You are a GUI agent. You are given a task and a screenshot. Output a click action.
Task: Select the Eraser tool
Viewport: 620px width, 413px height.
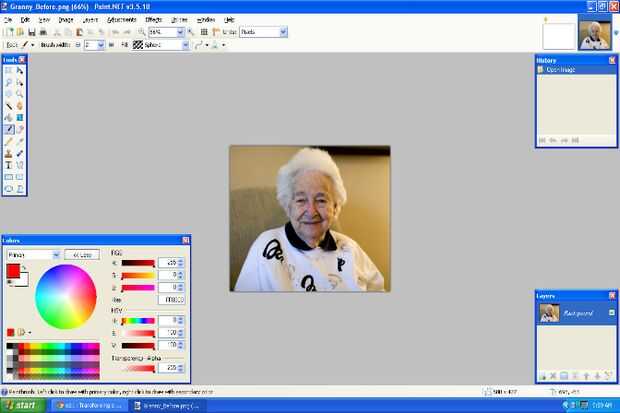click(19, 129)
